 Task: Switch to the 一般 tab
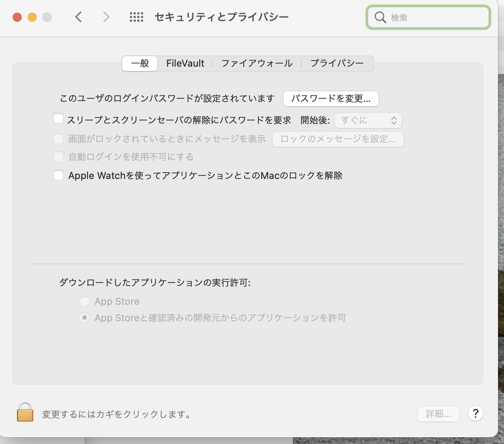140,63
